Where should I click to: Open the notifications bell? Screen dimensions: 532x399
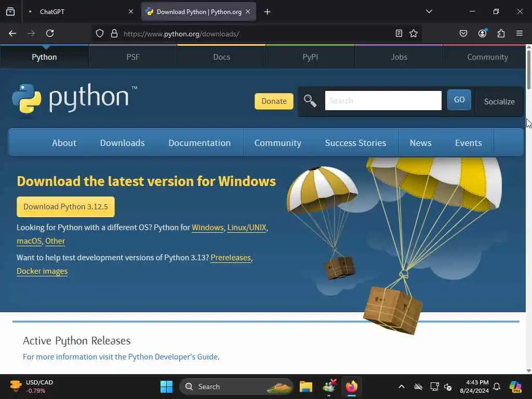coord(497,387)
